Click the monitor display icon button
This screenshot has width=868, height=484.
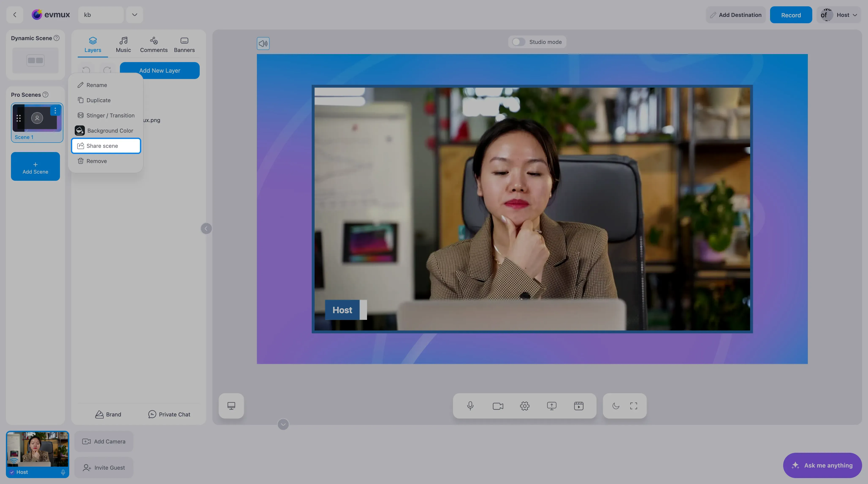pyautogui.click(x=231, y=406)
